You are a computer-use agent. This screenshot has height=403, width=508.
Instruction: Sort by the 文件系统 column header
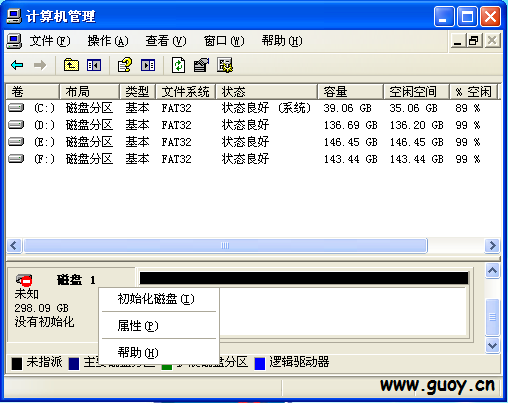pos(186,91)
